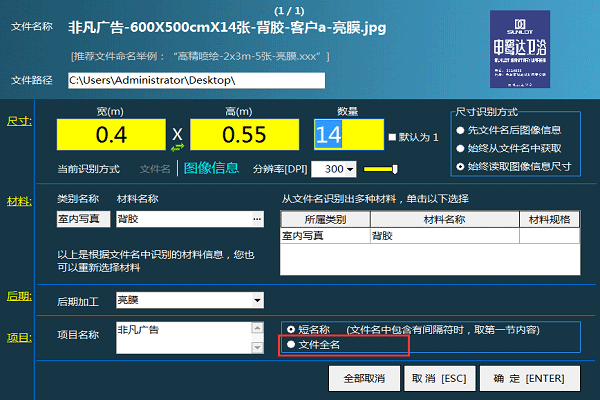Image resolution: width=600 pixels, height=400 pixels.
Task: Click the 文件路径 input field
Action: 196,80
